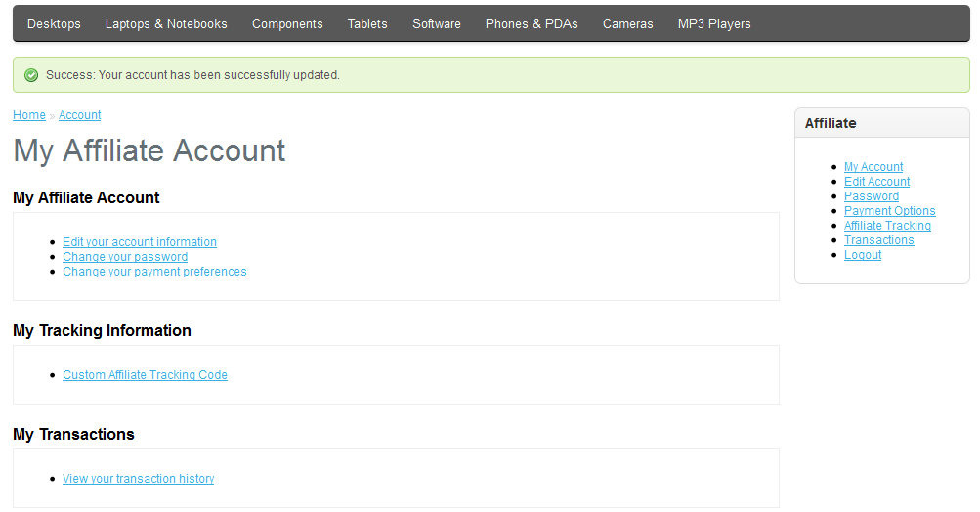This screenshot has width=980, height=512.
Task: Click the green success checkmark icon
Action: click(31, 75)
